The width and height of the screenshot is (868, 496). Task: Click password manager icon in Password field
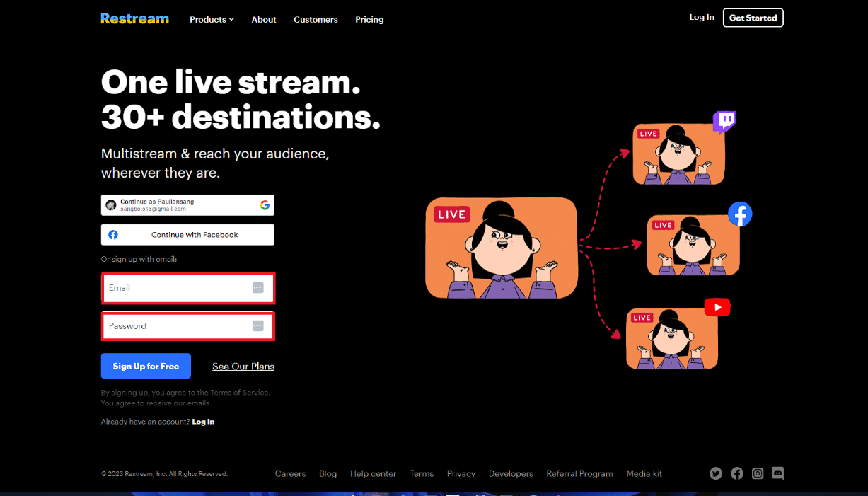pyautogui.click(x=258, y=326)
